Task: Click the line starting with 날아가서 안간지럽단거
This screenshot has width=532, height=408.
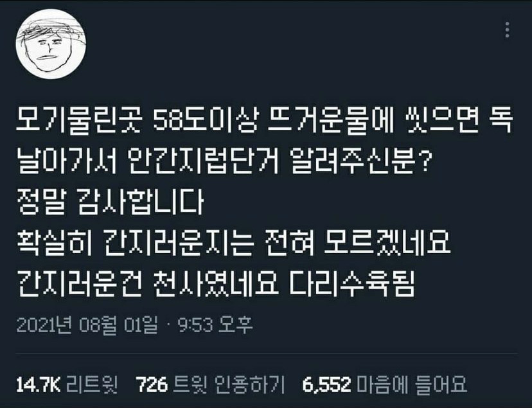Action: click(224, 161)
